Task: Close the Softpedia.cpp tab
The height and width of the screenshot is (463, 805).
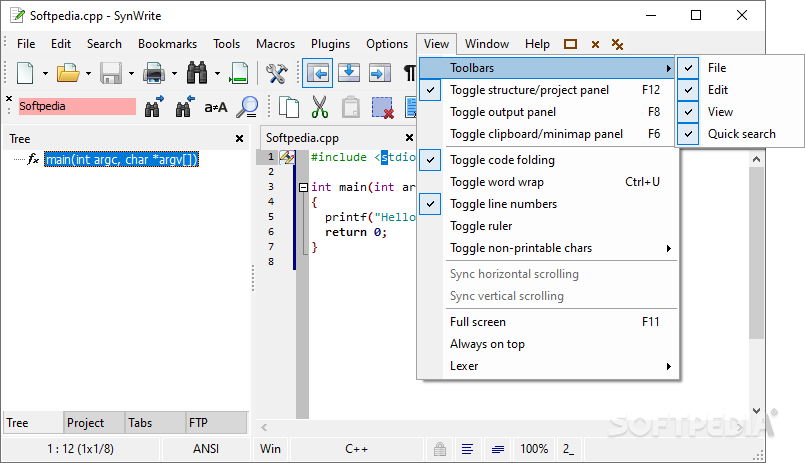Action: pos(409,138)
